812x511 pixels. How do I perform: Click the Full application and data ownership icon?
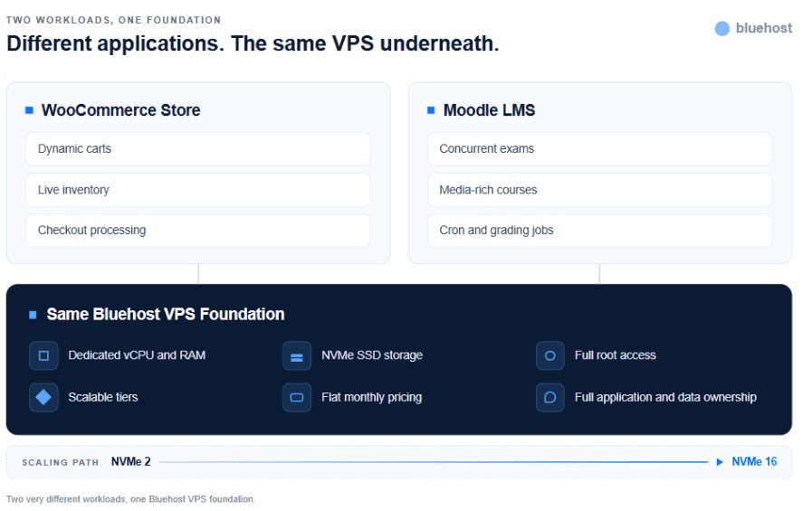coord(550,397)
